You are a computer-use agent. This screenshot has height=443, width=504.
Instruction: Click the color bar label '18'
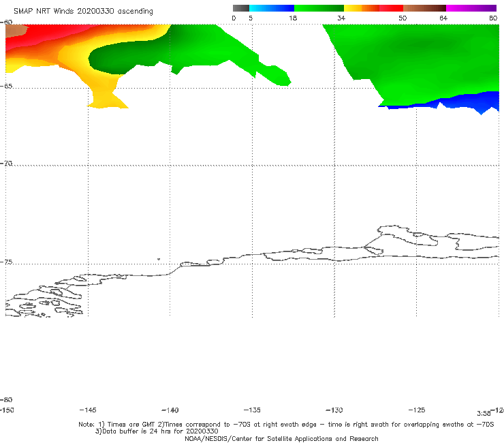click(x=293, y=18)
